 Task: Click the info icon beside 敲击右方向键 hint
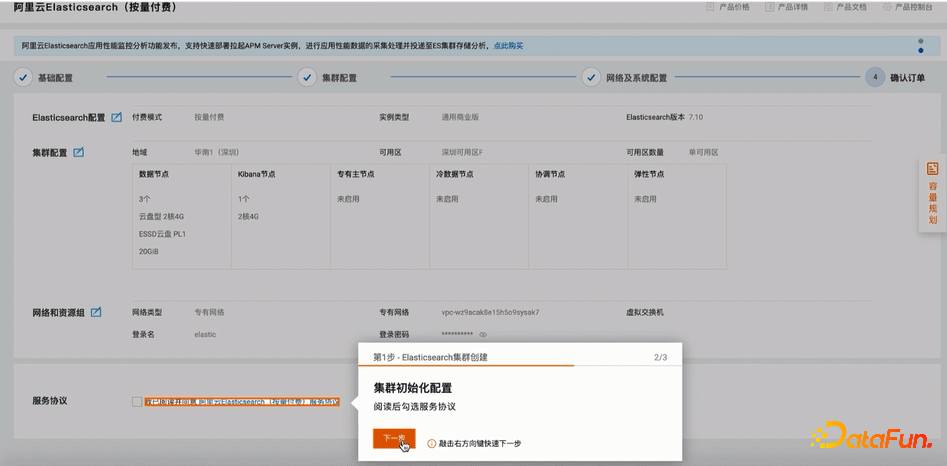(431, 444)
